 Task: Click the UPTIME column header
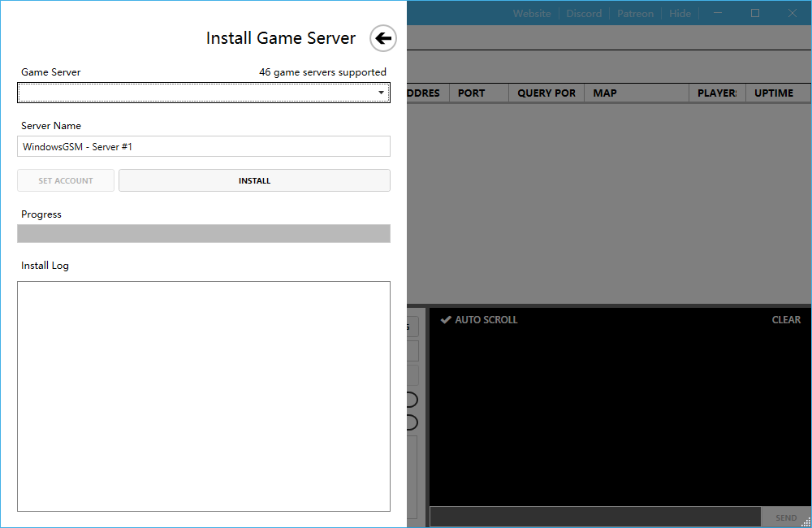pos(773,93)
